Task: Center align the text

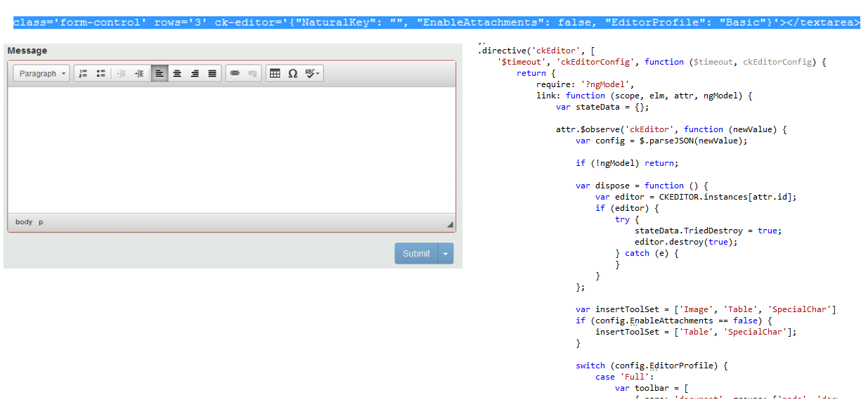Action: tap(177, 73)
